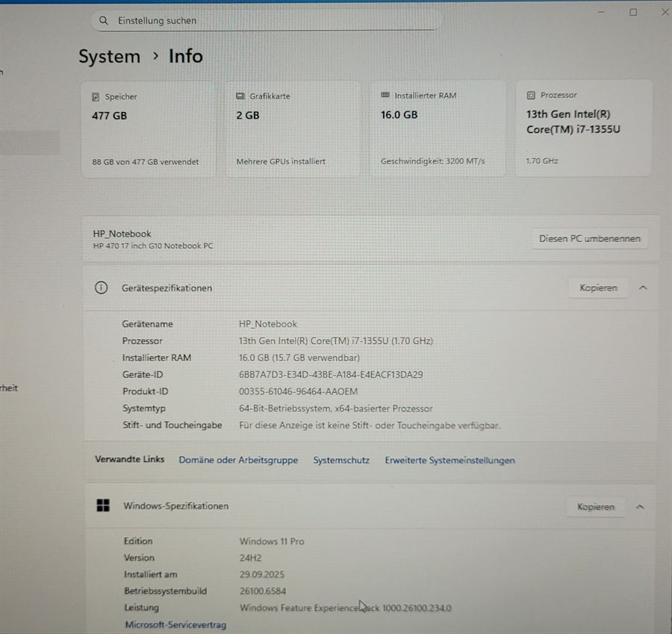Click the Betriebssystembuild value 26100.6584
672x634 pixels.
click(x=263, y=591)
